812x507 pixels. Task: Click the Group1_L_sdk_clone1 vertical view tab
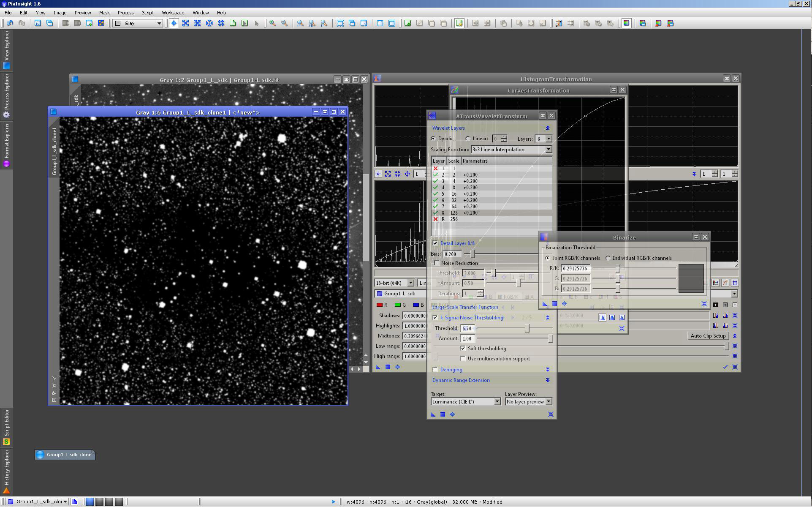pyautogui.click(x=54, y=151)
